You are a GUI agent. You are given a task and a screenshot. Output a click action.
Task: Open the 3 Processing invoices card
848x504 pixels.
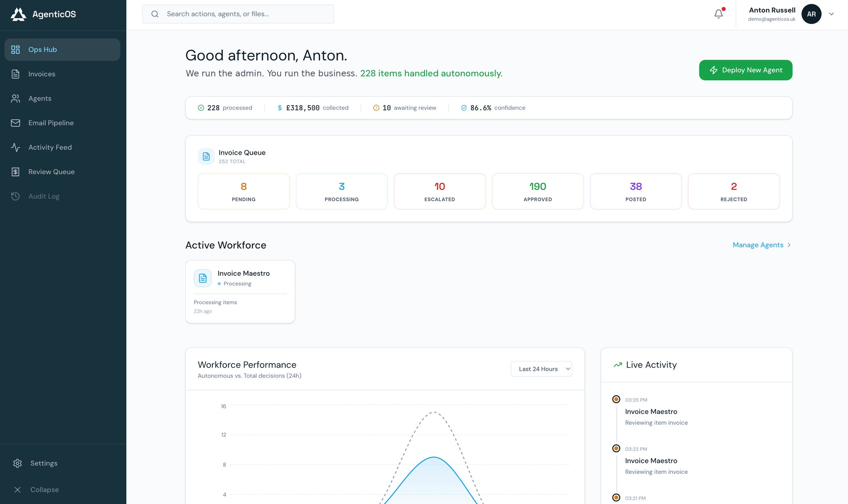click(342, 191)
